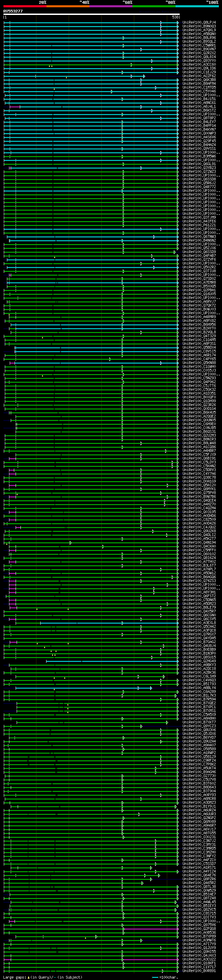This screenshot has width=222, height=980.
Task: Select hit label UniRef100_A8J4L1
Action: point(199,106)
